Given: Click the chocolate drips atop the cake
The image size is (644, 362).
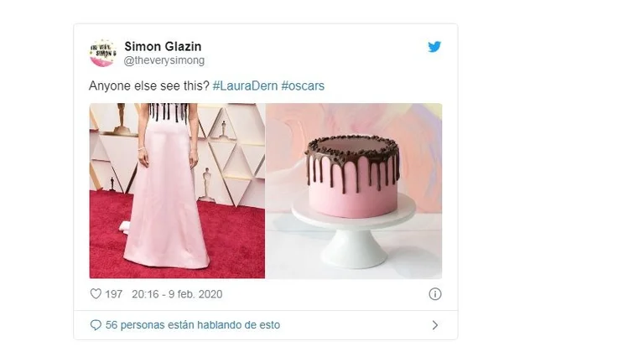Looking at the screenshot, I should tap(352, 162).
